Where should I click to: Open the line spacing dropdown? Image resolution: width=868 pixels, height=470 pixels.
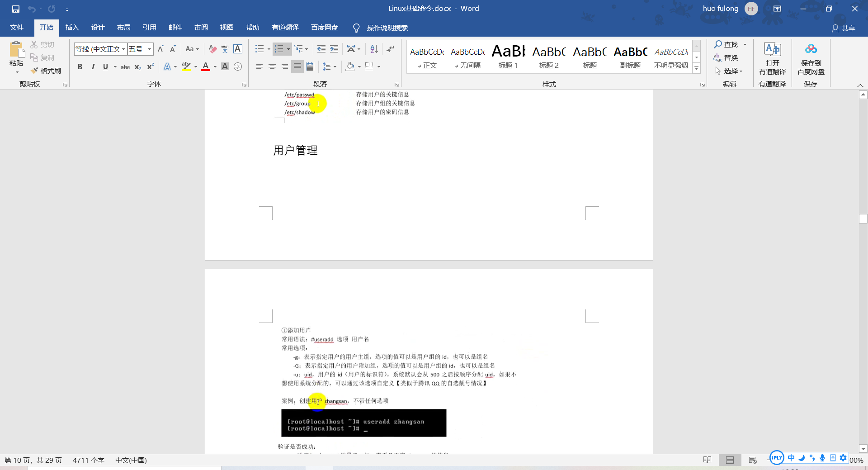[x=335, y=66]
